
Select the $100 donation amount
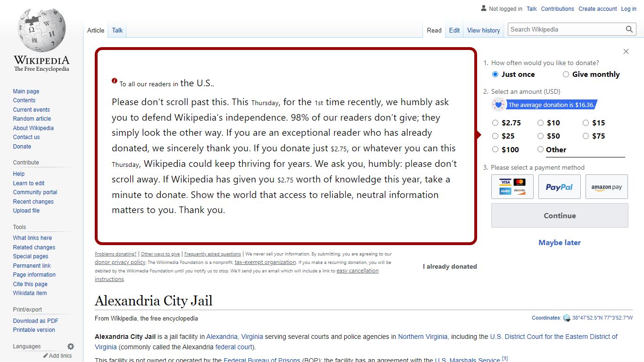[x=495, y=149]
